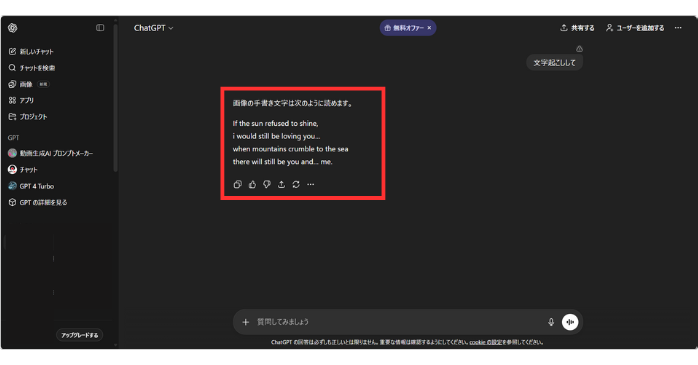The image size is (698, 365).
Task: Click the avatar of 動画生成AI プロンプトメーカー
Action: point(12,153)
